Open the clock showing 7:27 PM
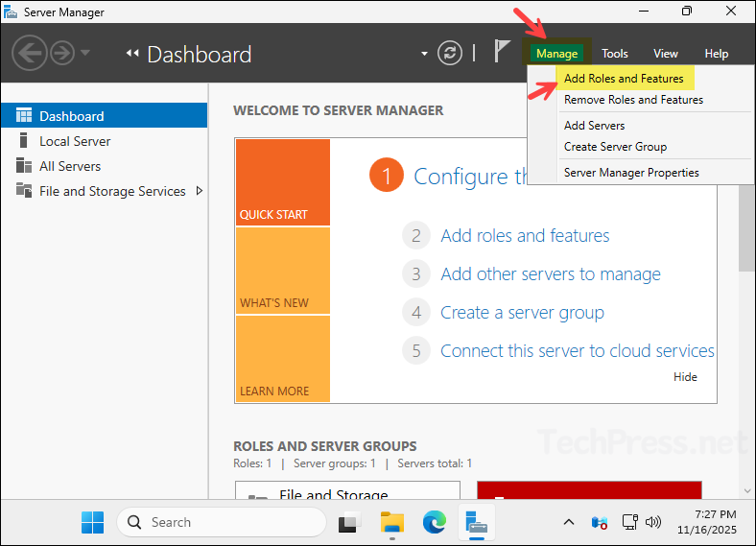756x546 pixels. point(707,522)
